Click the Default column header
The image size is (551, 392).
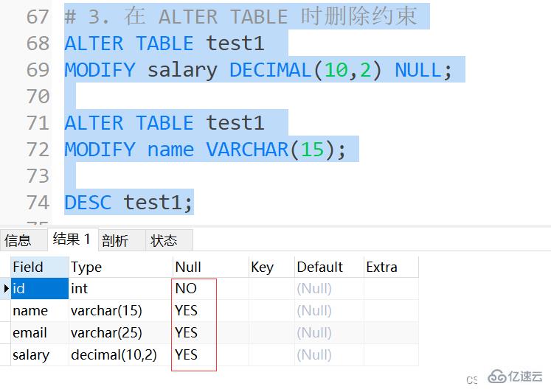[329, 267]
